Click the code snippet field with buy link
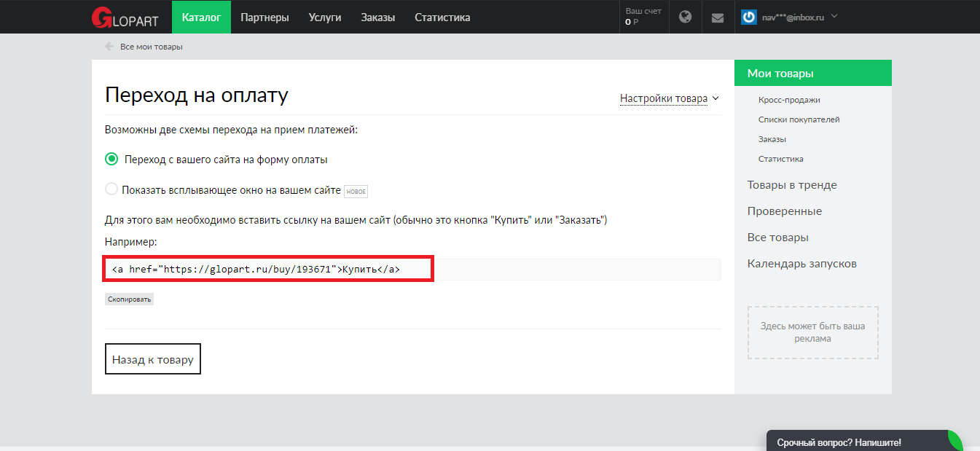This screenshot has height=451, width=980. coord(412,269)
